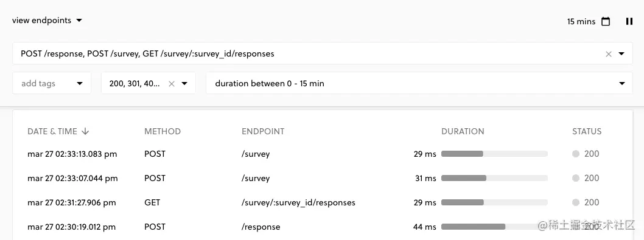Click the status dot of the GET row
Viewport: 644px width, 240px height.
coord(575,202)
